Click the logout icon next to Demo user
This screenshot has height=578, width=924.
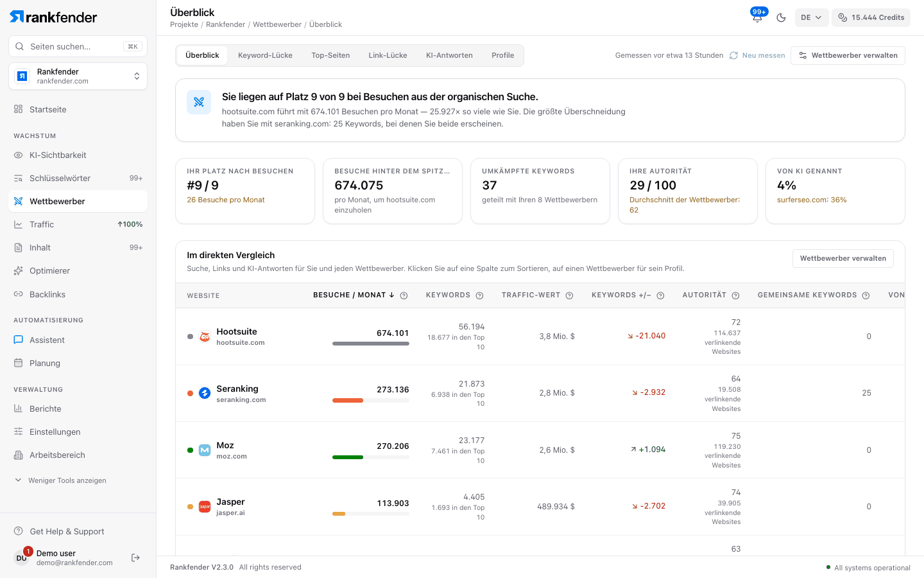point(135,557)
